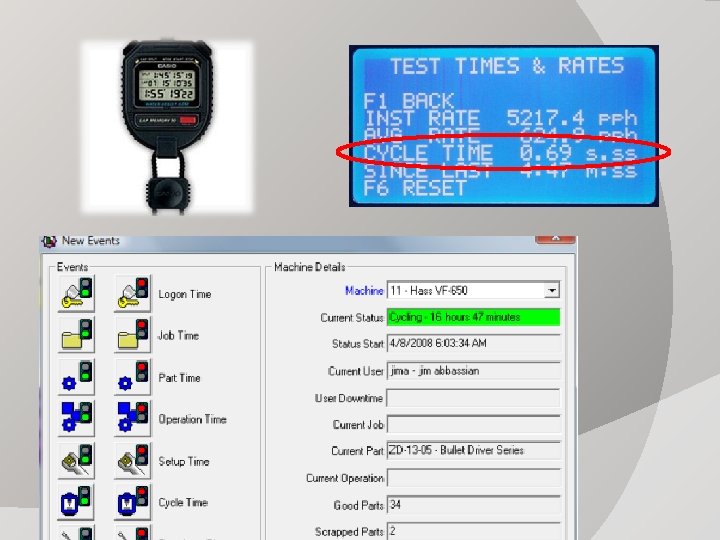The height and width of the screenshot is (540, 720).
Task: Click the empty Current Job field
Action: coord(473,424)
